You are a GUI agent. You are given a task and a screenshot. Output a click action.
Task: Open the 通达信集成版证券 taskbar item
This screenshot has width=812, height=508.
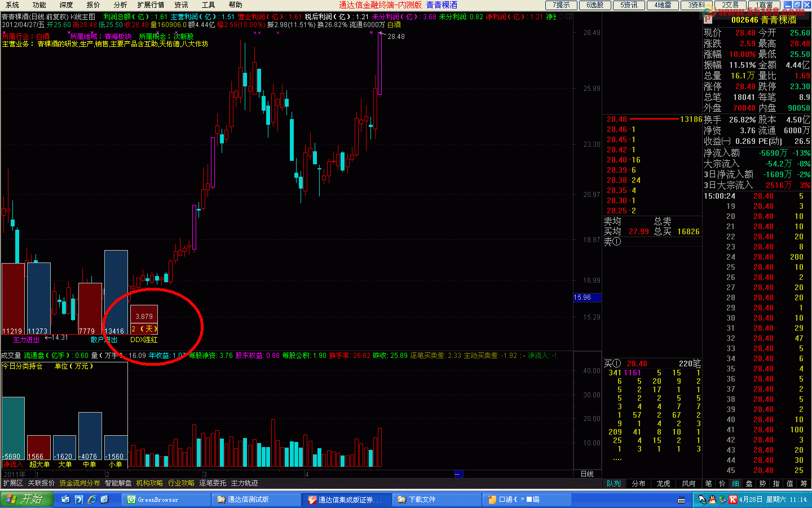click(346, 500)
